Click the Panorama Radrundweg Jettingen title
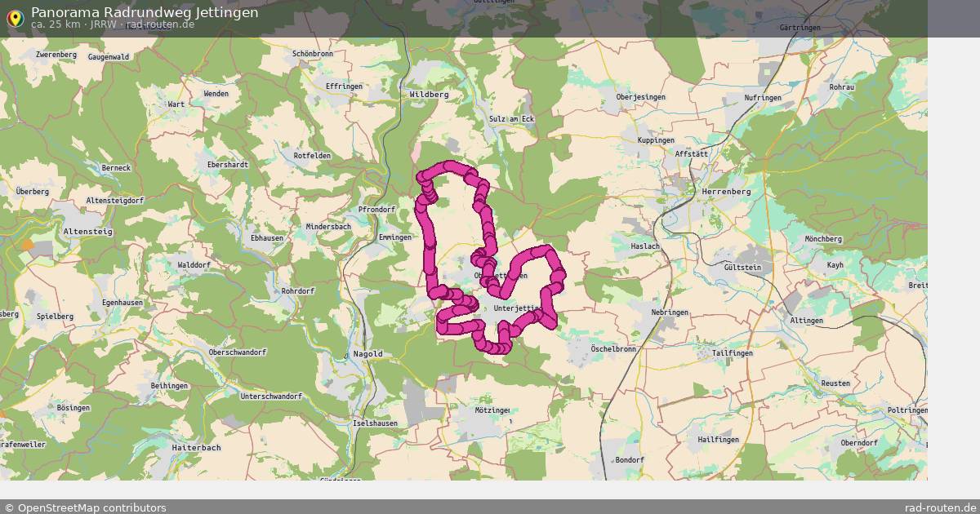 pyautogui.click(x=145, y=12)
